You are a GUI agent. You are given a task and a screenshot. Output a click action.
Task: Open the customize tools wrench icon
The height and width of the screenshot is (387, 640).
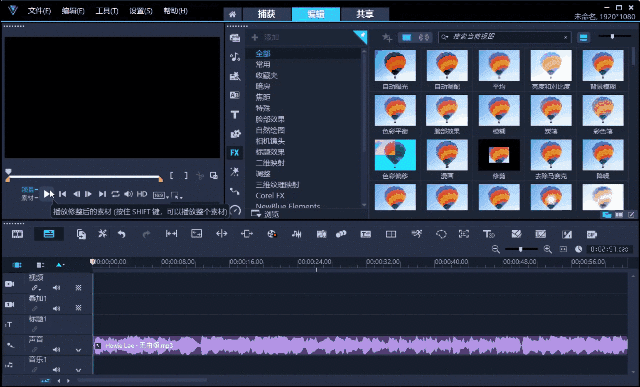[x=102, y=234]
